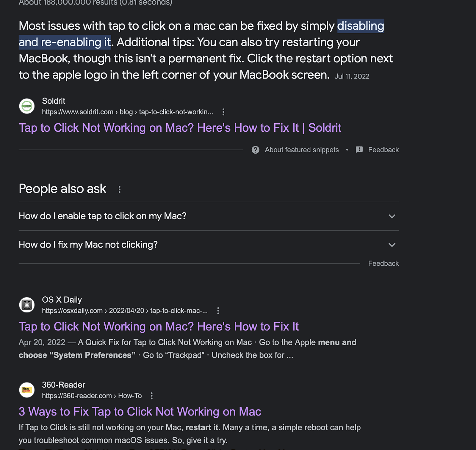Click the 360-Reader site favicon
Viewport: 476px width, 450px height.
[x=27, y=390]
